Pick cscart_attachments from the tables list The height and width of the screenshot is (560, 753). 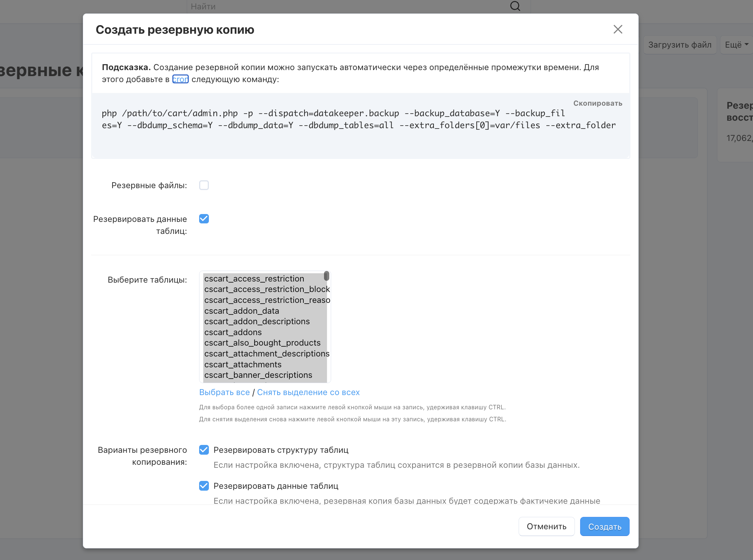pos(243,365)
